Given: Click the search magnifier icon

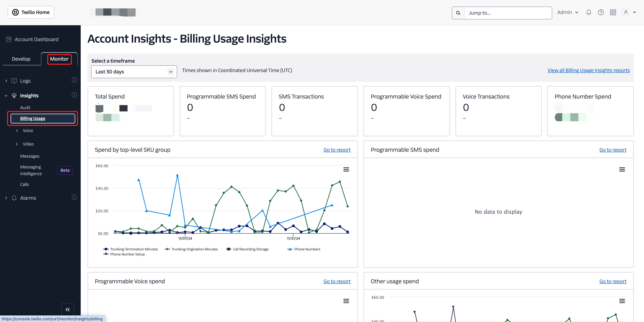Looking at the screenshot, I should point(458,13).
